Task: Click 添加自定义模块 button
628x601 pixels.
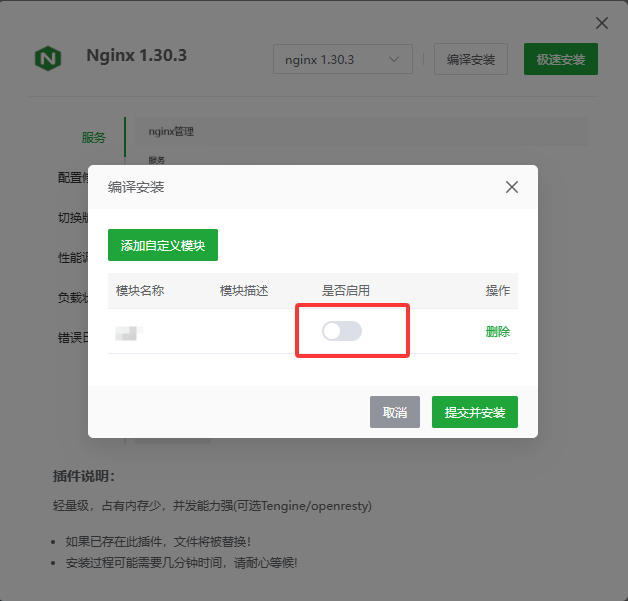Action: pos(163,245)
